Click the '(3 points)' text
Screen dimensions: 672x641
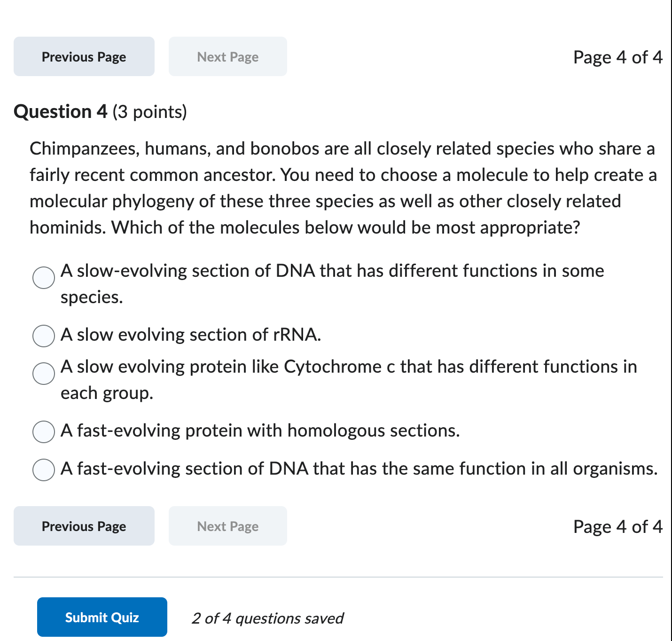click(x=150, y=112)
